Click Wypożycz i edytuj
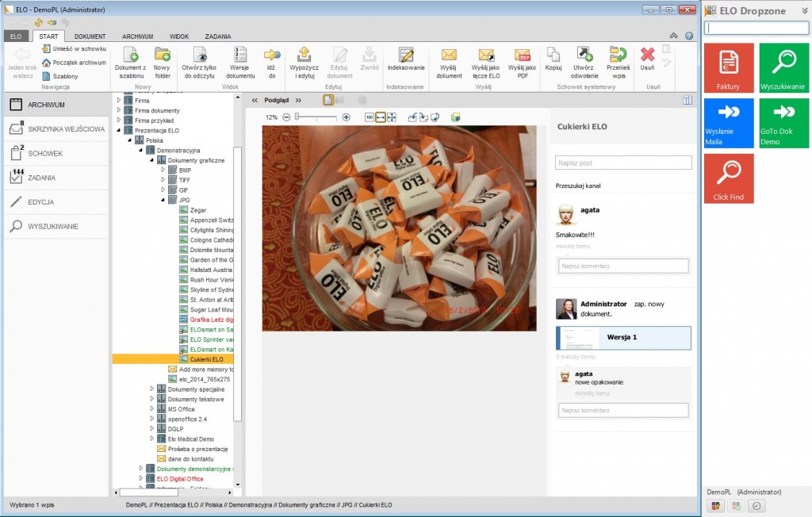Image resolution: width=812 pixels, height=517 pixels. coord(304,63)
